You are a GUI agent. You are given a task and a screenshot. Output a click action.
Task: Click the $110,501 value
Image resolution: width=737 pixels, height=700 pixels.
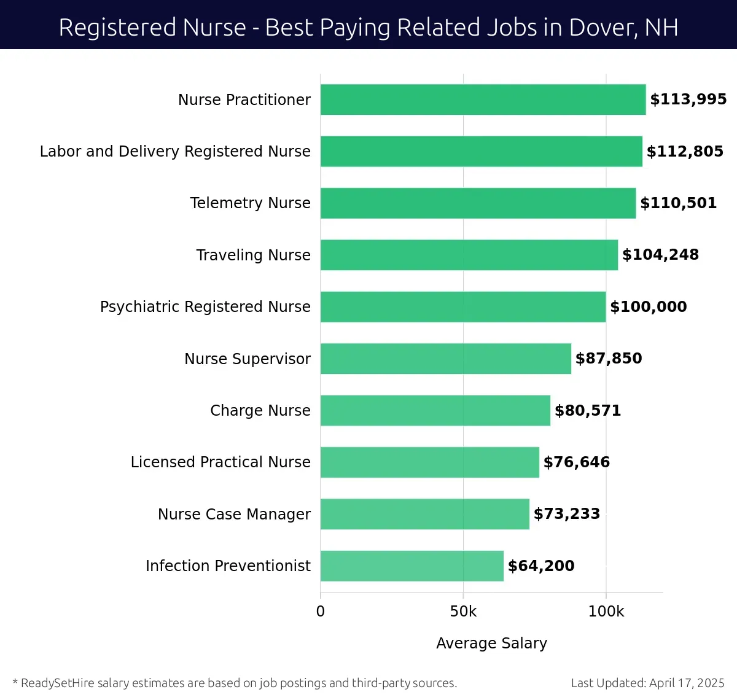coord(679,203)
